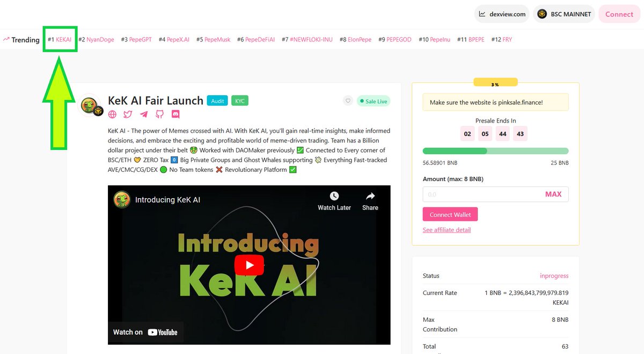
Task: Click MAX in the amount field
Action: [553, 194]
